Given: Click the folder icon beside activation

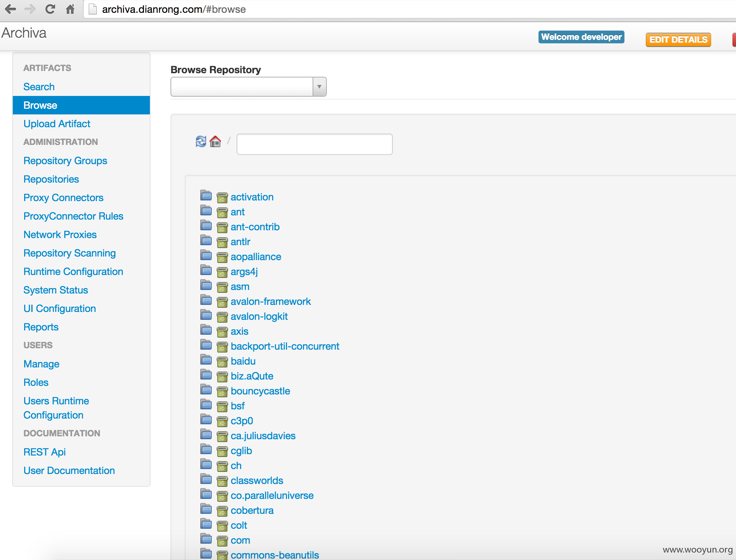Looking at the screenshot, I should coord(206,195).
